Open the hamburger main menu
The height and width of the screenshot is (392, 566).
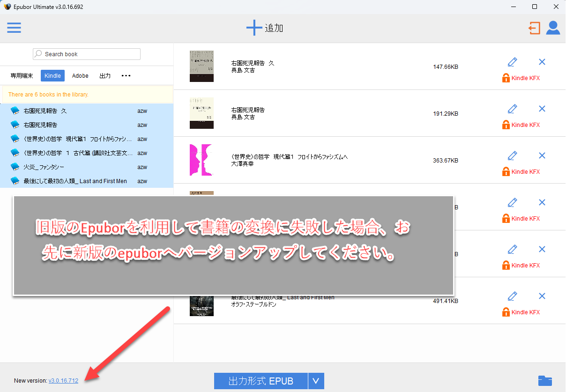(14, 28)
